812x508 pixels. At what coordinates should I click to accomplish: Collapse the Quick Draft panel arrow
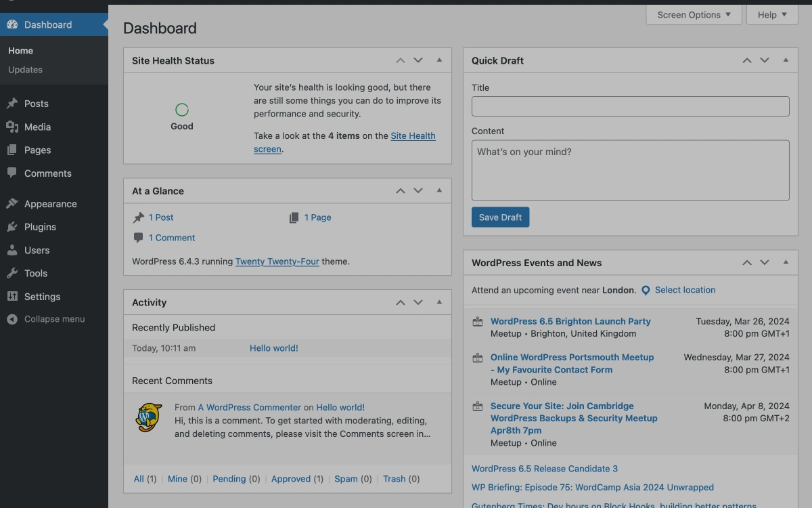pos(786,60)
